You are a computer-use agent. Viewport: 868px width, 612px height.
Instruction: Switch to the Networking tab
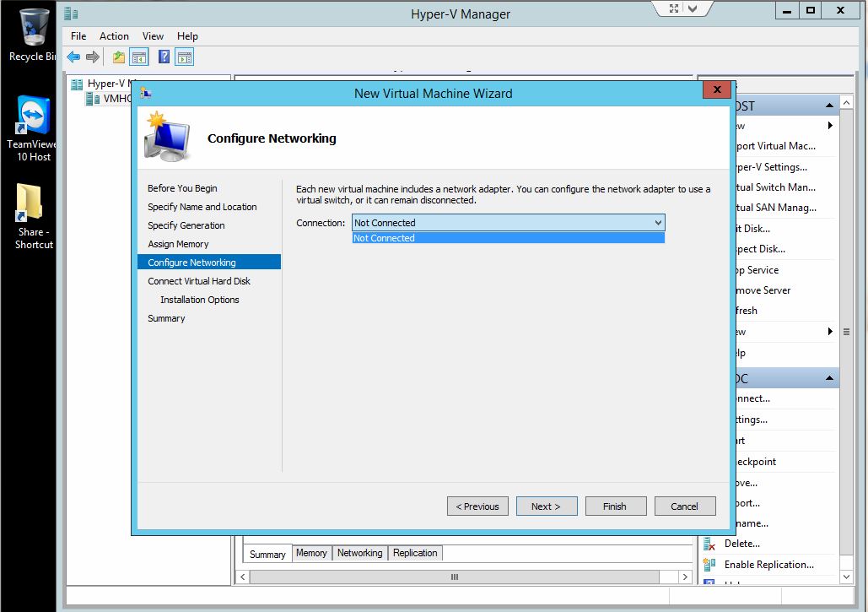pyautogui.click(x=359, y=553)
